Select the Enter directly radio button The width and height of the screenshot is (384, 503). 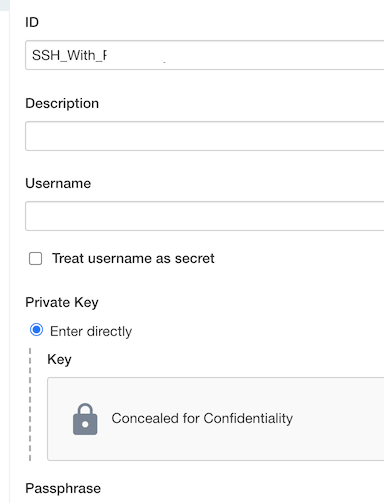pyautogui.click(x=36, y=330)
